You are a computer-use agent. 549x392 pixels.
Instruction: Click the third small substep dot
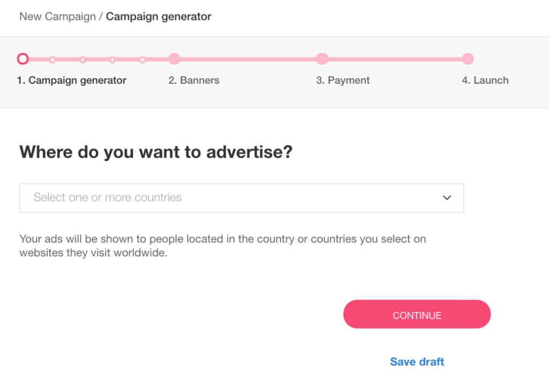pyautogui.click(x=112, y=58)
